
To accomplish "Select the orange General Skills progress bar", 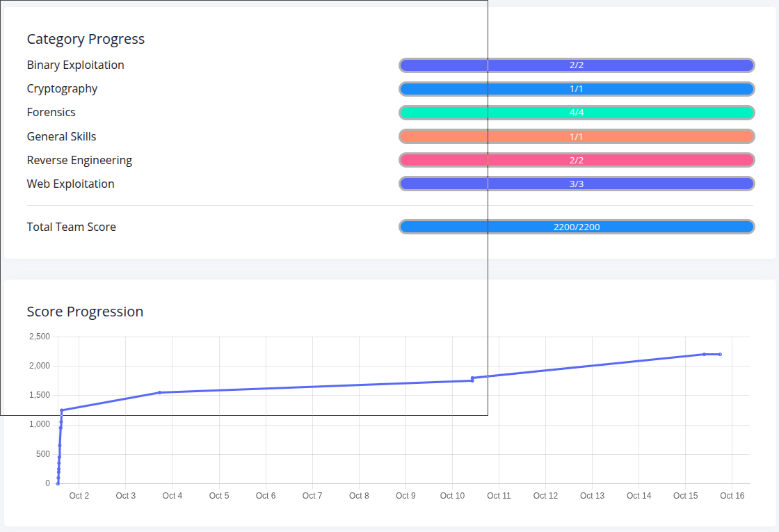I will click(x=577, y=136).
